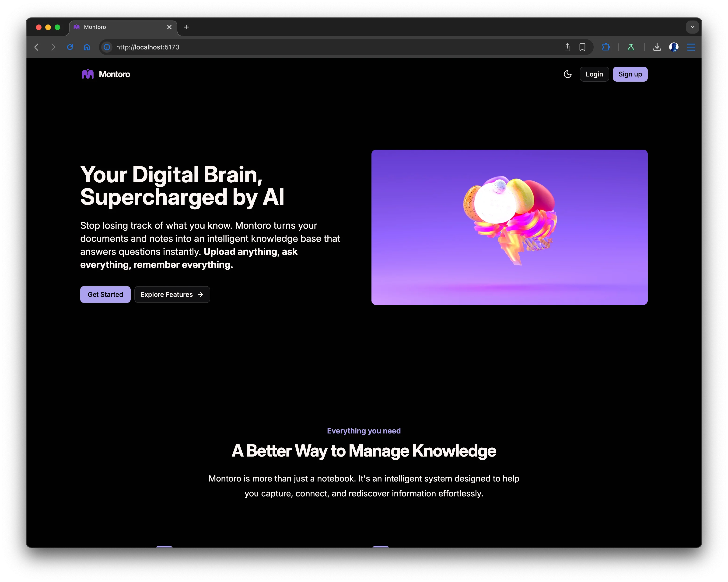Click the purple Montoro logo
Screen dimensions: 728x582
[87, 74]
